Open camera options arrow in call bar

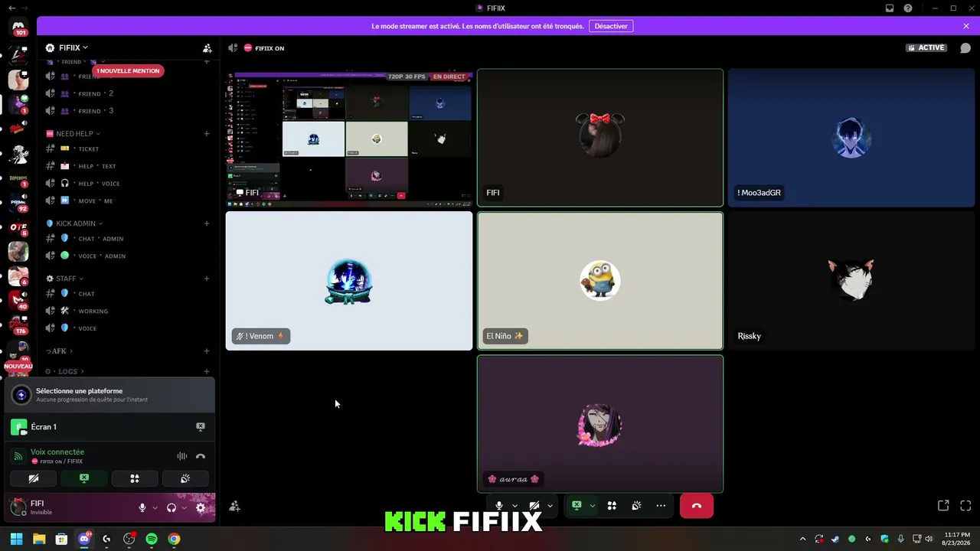click(550, 506)
